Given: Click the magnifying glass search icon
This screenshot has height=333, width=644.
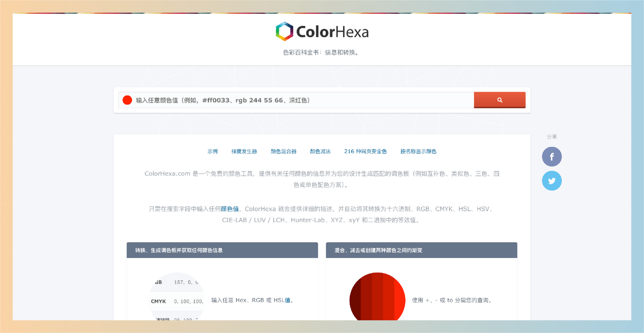Looking at the screenshot, I should [500, 100].
